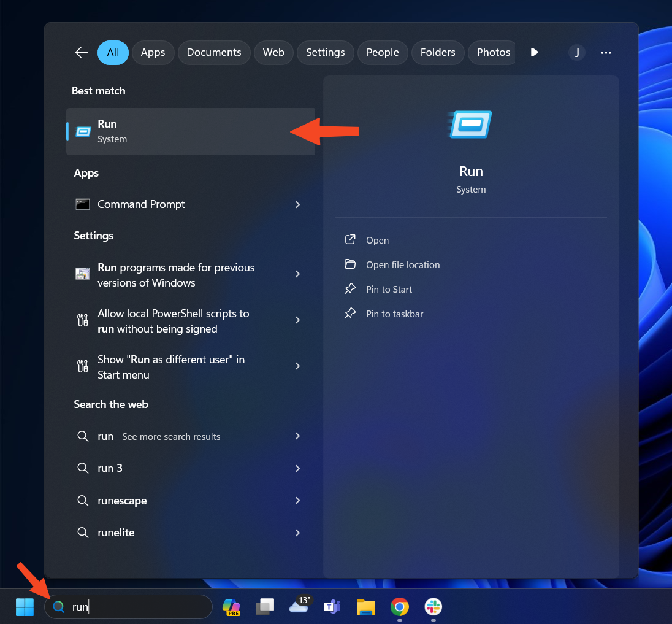
Task: Select the runescape web suggestion
Action: coord(191,501)
